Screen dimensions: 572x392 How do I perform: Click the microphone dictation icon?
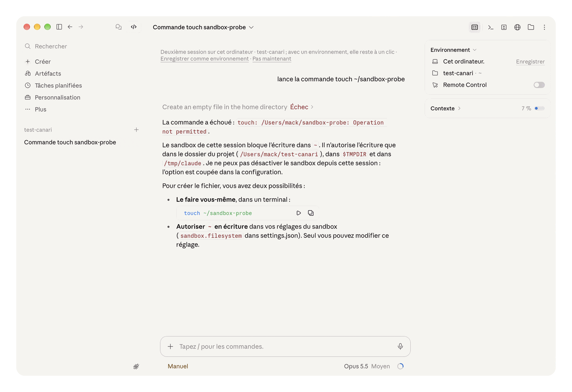tap(400, 347)
